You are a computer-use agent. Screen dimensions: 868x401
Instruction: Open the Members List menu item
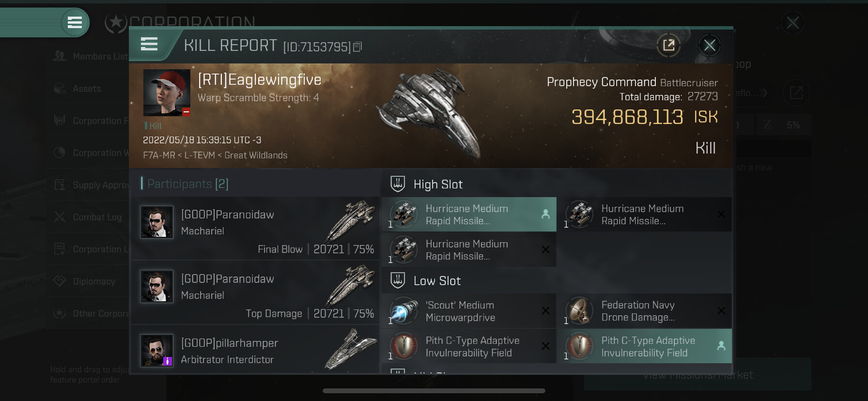click(91, 57)
